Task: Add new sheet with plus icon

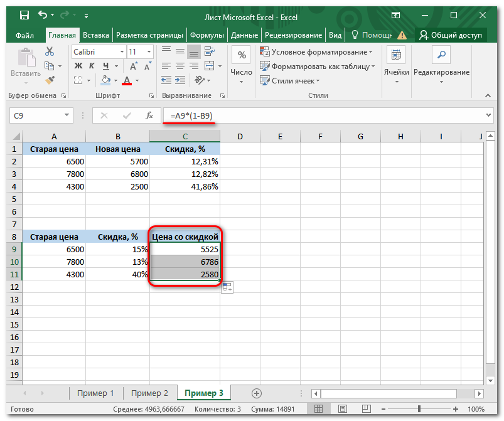Action: click(256, 393)
